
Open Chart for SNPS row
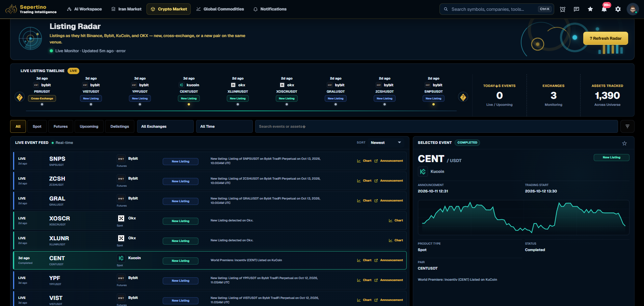[364, 161]
